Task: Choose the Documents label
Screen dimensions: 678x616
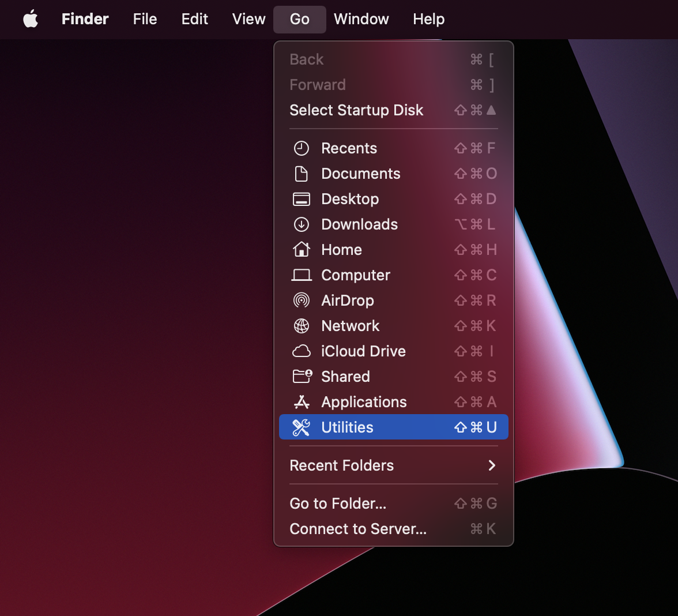Action: (361, 174)
